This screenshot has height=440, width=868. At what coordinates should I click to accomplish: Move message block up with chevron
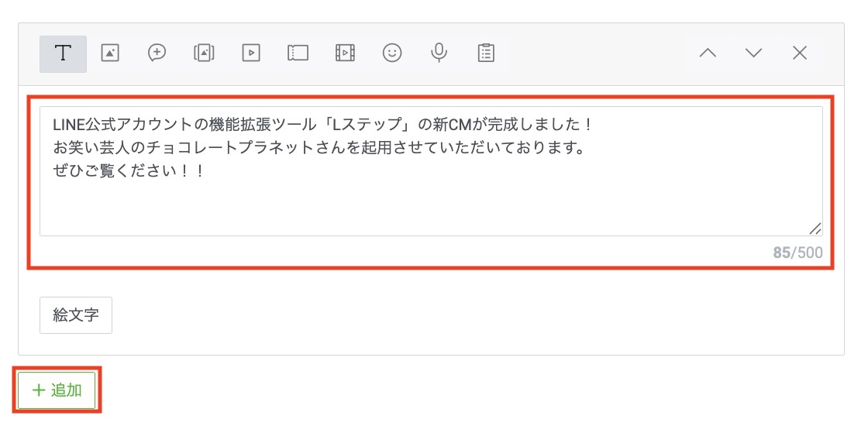coord(708,53)
